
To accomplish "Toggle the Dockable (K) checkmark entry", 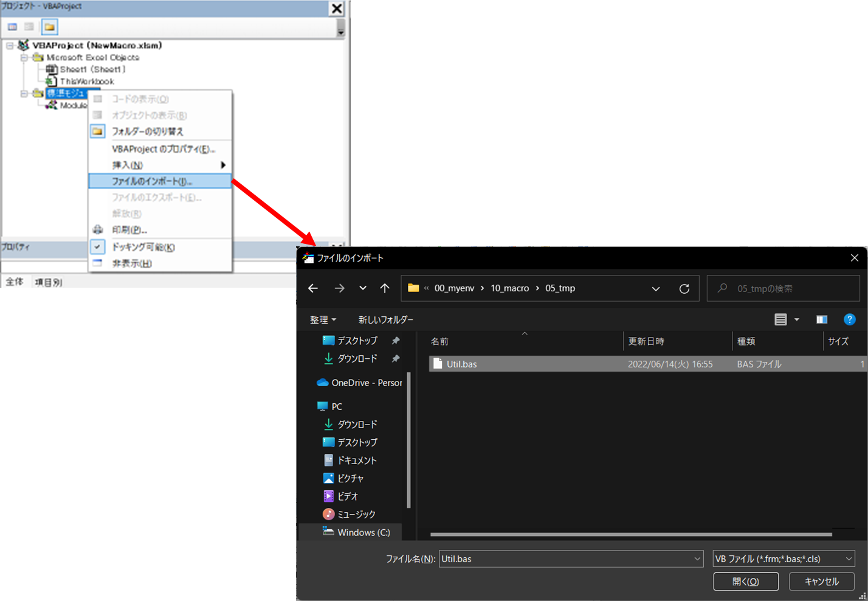I will 160,247.
